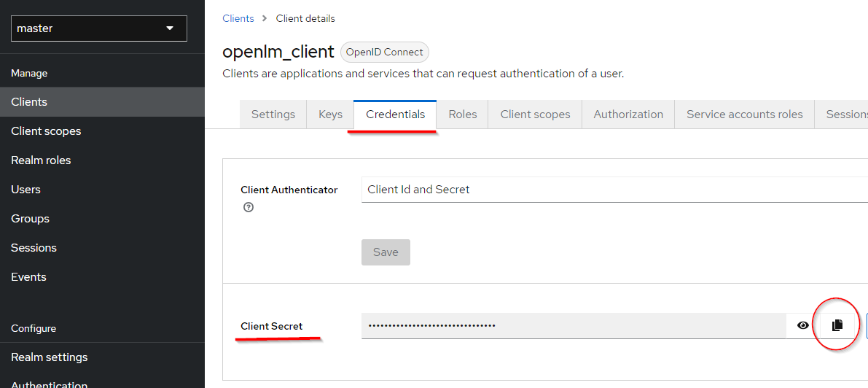868x388 pixels.
Task: Open Realm settings in the sidebar
Action: pos(49,357)
